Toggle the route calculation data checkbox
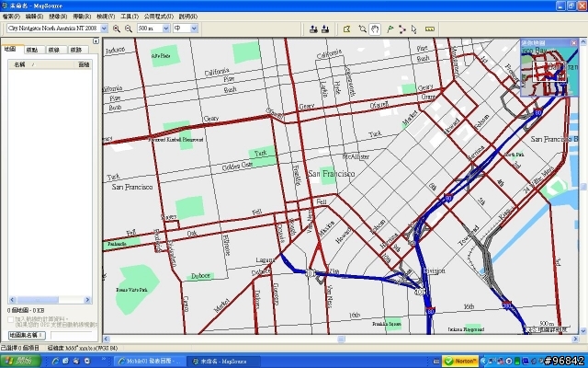The height and width of the screenshot is (368, 588). 10,320
